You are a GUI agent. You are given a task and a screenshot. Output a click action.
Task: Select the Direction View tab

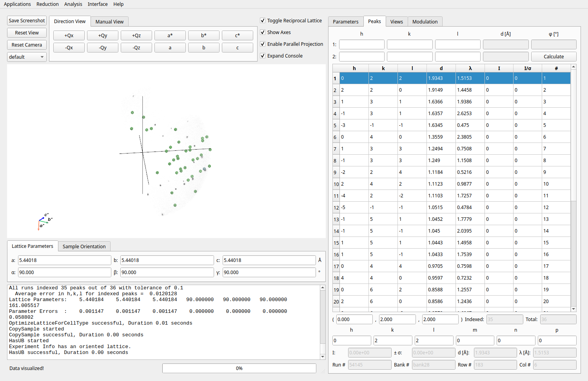pos(70,22)
